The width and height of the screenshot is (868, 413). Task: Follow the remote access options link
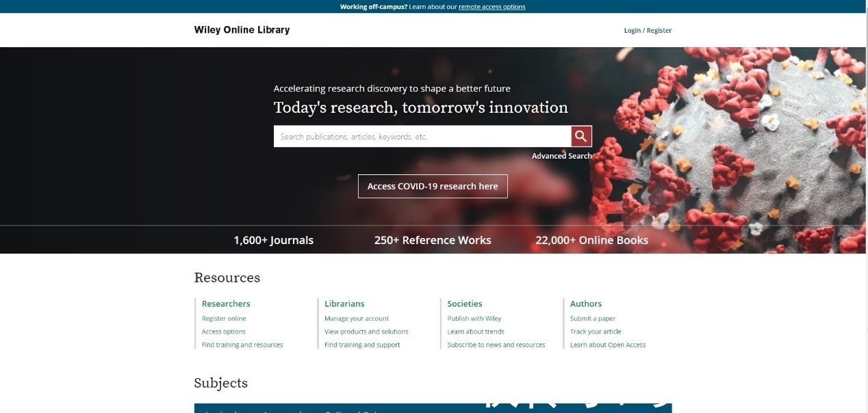click(492, 7)
